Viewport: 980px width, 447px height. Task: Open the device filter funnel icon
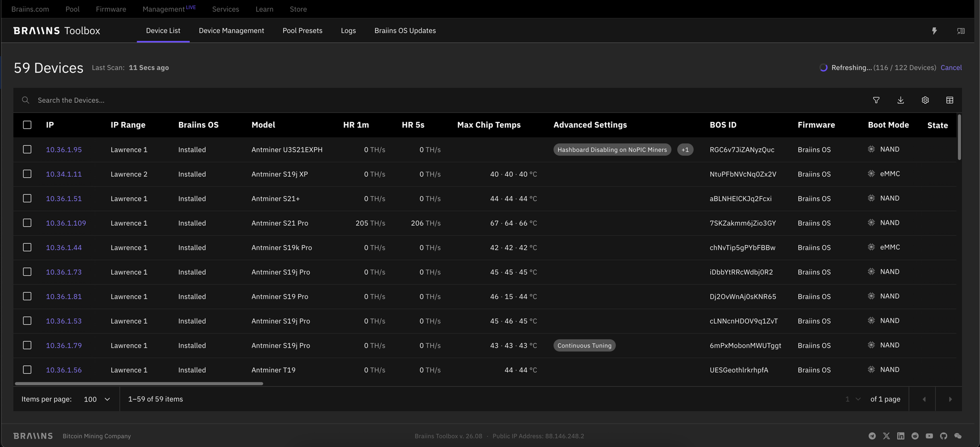[876, 100]
